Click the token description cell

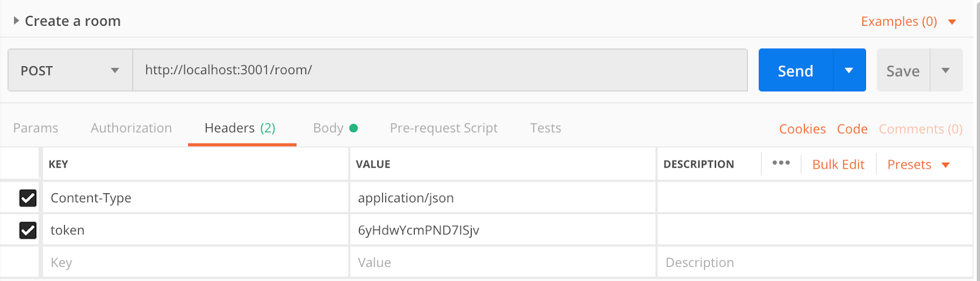815,230
